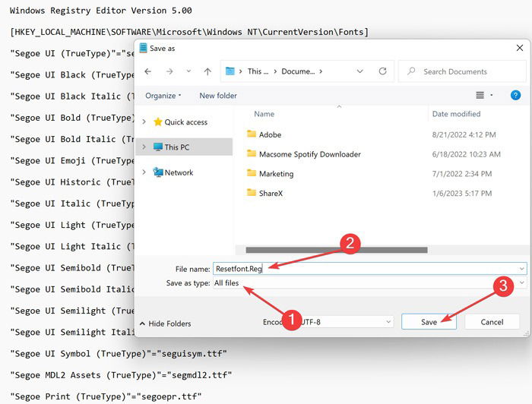Click ShareX's date 1/6/2023 5:17 PM

coord(462,194)
